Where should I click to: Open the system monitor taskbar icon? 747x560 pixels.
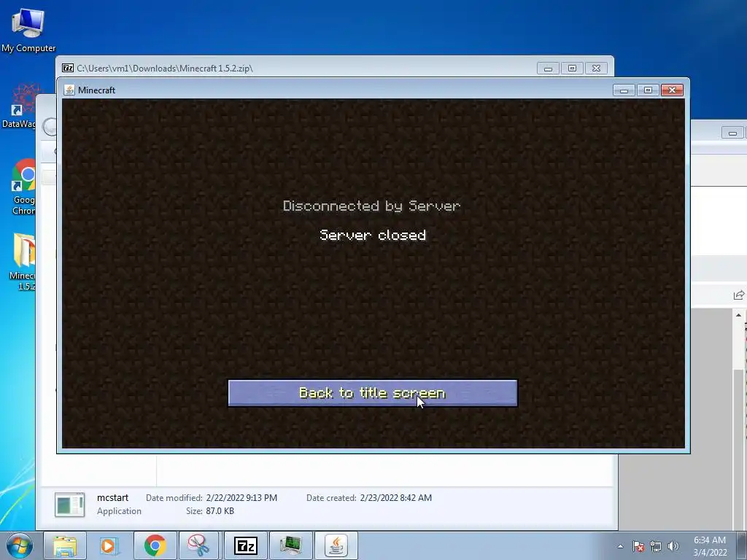290,545
